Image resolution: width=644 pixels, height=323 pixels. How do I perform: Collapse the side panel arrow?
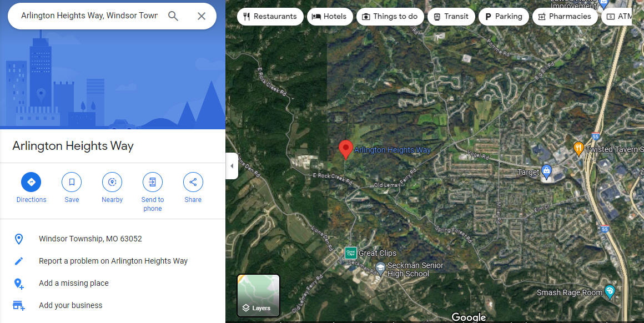pos(232,166)
